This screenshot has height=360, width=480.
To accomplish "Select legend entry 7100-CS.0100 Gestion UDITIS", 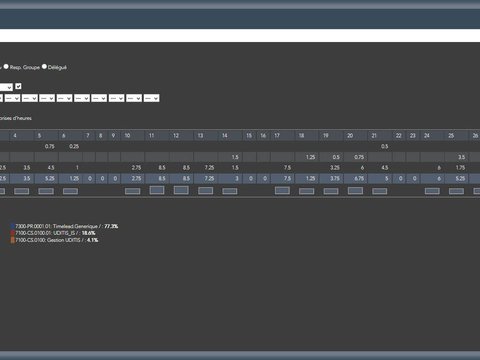I will tap(56, 240).
